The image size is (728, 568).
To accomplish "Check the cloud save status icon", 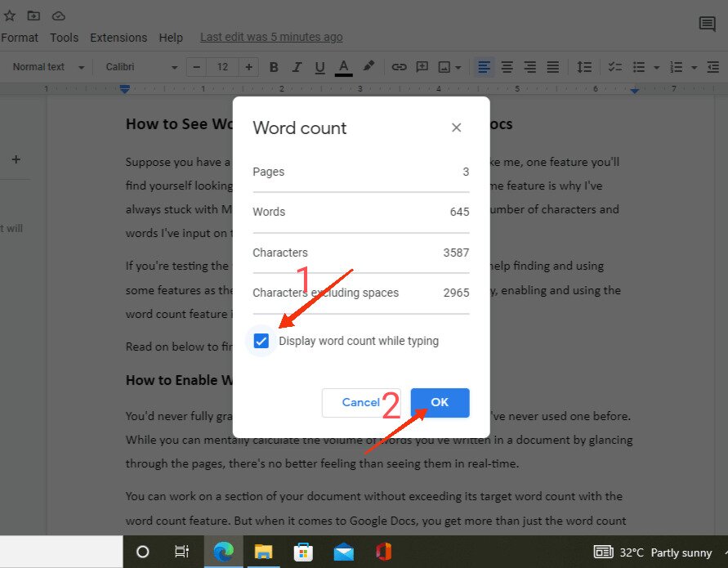I will [59, 16].
